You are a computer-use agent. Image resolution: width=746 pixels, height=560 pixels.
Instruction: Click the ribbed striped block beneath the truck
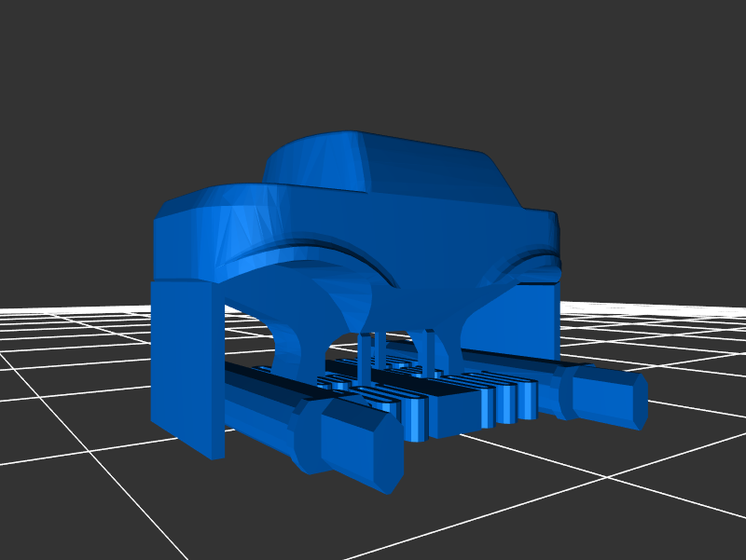tap(466, 401)
